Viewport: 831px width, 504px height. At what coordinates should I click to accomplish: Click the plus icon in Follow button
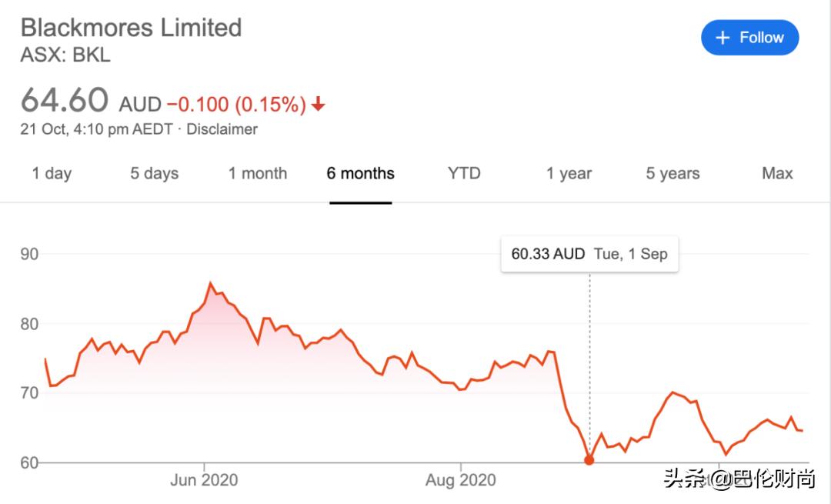tap(723, 38)
